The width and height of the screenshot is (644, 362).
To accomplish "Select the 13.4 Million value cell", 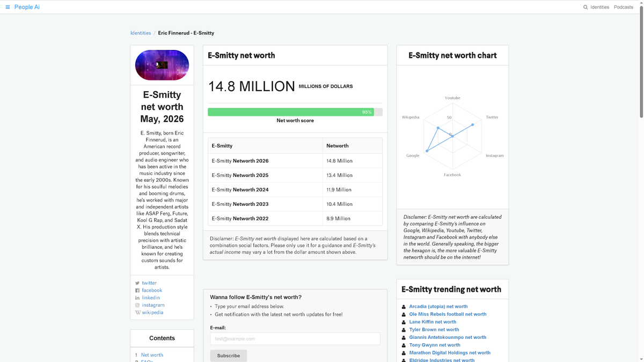I will [339, 175].
